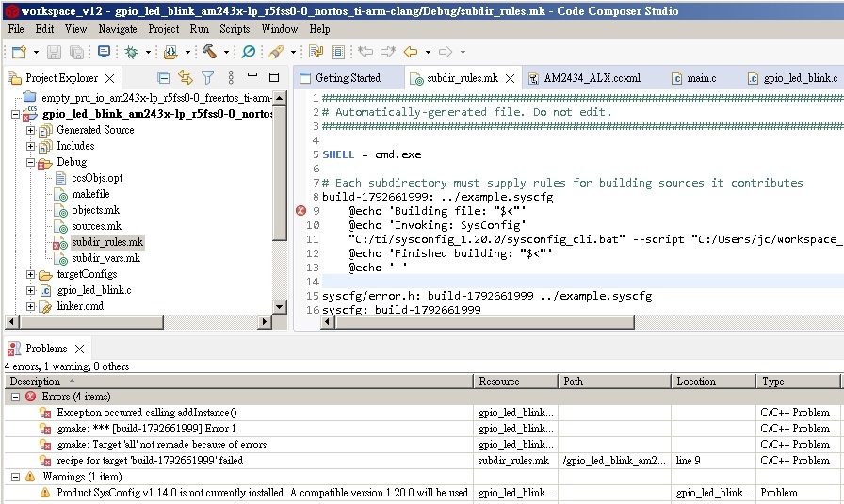Select makefile in the Debug folder
Image resolution: width=844 pixels, height=504 pixels.
click(x=90, y=194)
